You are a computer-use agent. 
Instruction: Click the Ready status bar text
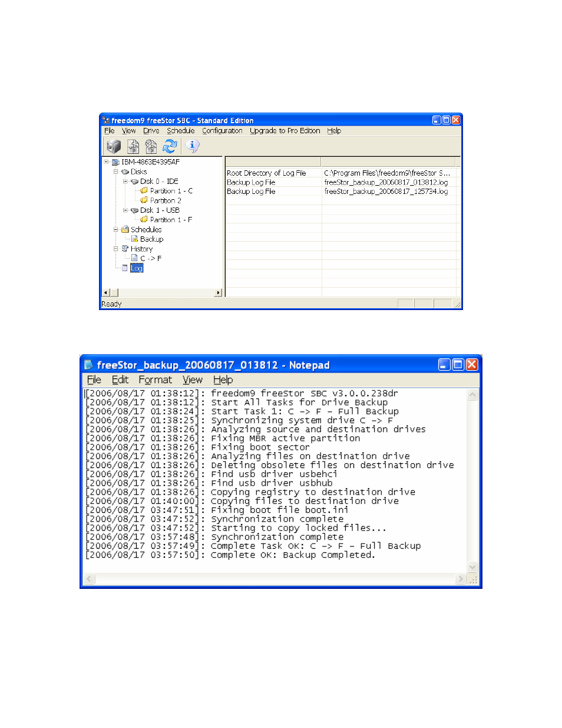111,304
